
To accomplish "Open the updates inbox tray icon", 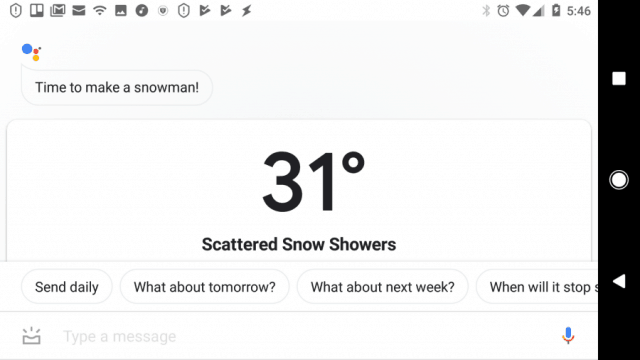I will point(31,336).
